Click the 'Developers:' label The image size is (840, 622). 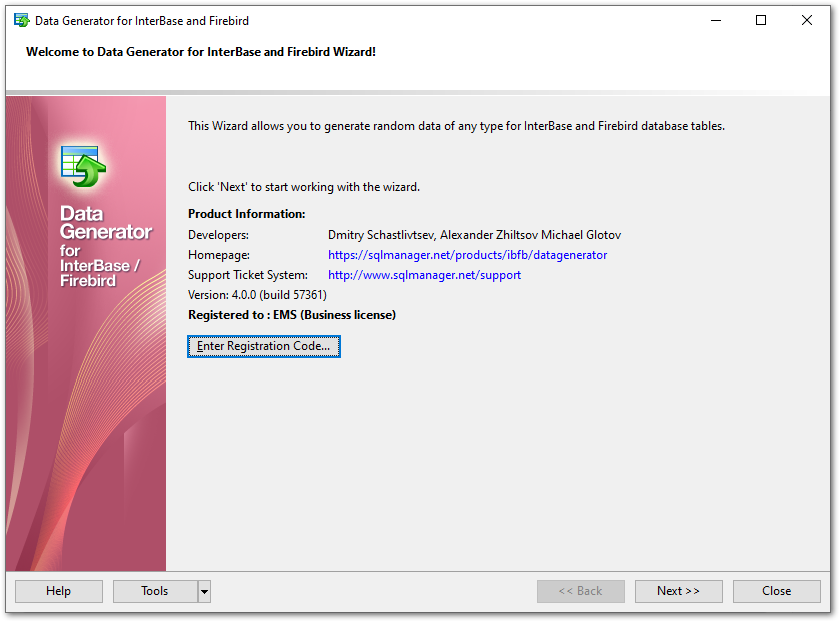pos(218,235)
